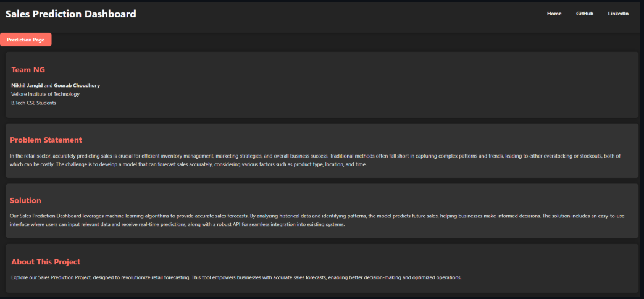Select the Problem Statement heading

(x=46, y=140)
